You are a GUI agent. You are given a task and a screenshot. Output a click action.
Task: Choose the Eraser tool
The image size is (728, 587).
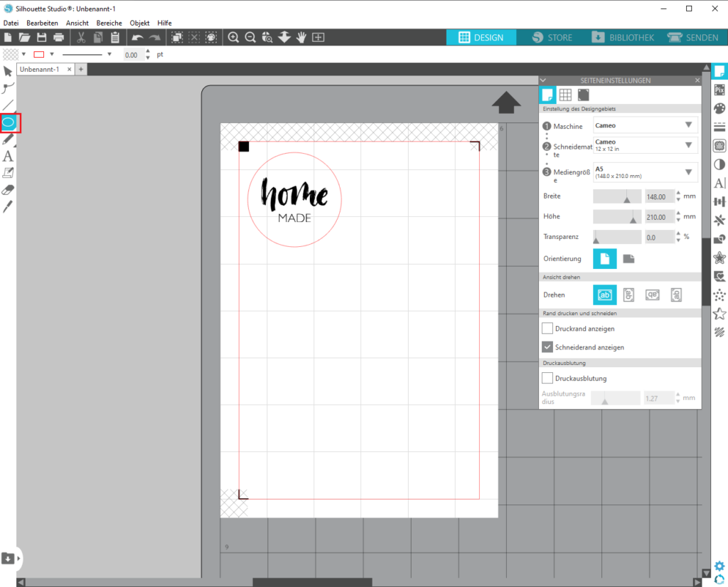9,190
